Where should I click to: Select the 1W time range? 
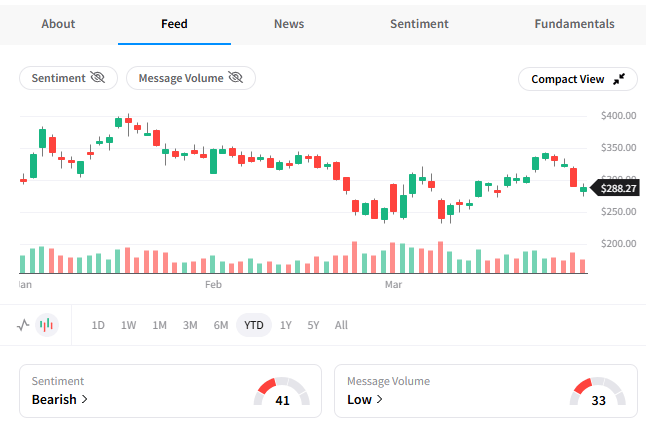pos(129,325)
